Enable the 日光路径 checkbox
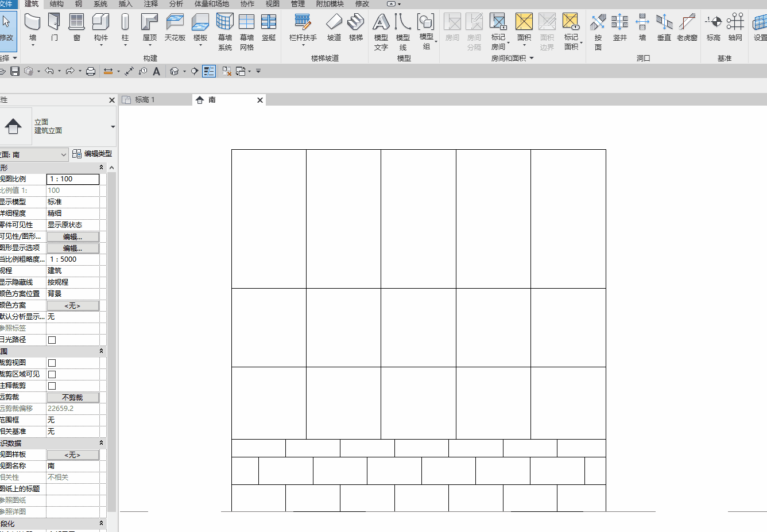Image resolution: width=767 pixels, height=532 pixels. (52, 340)
